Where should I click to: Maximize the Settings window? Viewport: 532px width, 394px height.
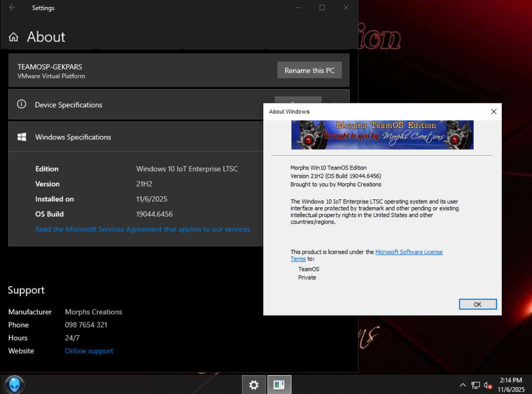coord(322,7)
